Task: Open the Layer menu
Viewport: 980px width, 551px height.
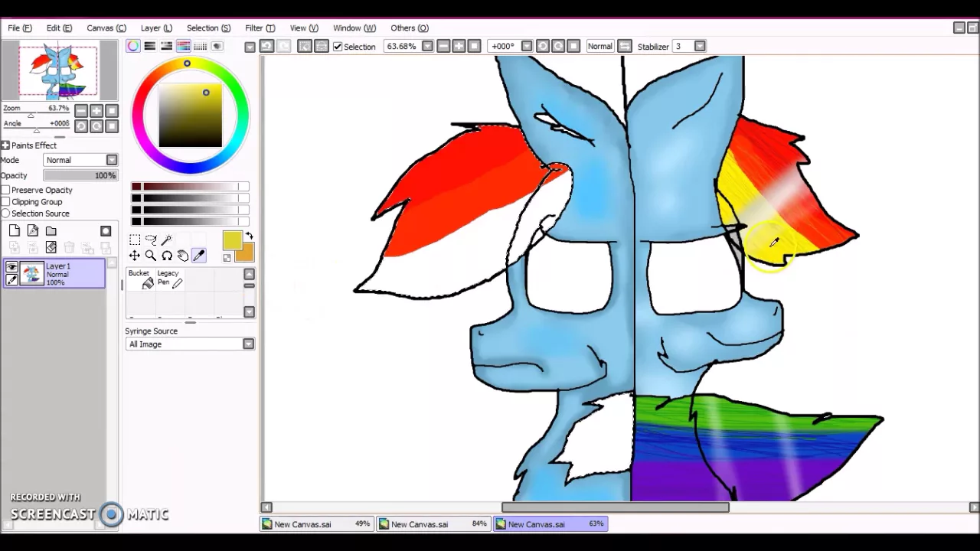Action: pyautogui.click(x=156, y=28)
